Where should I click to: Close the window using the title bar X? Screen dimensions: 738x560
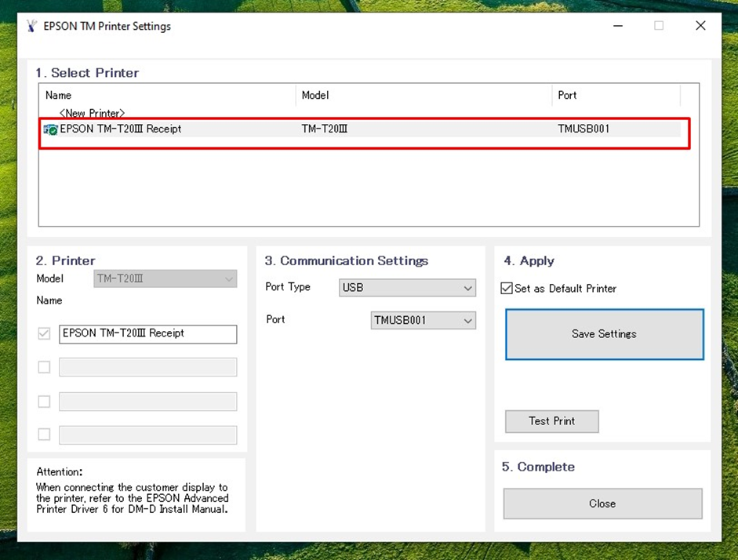(700, 26)
